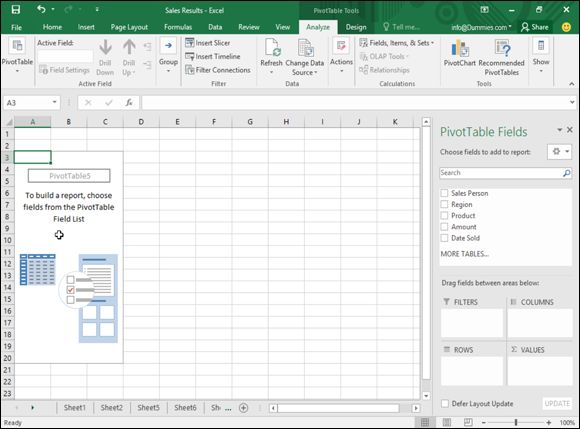The height and width of the screenshot is (429, 580).
Task: Switch to the Home tab
Action: tap(52, 27)
